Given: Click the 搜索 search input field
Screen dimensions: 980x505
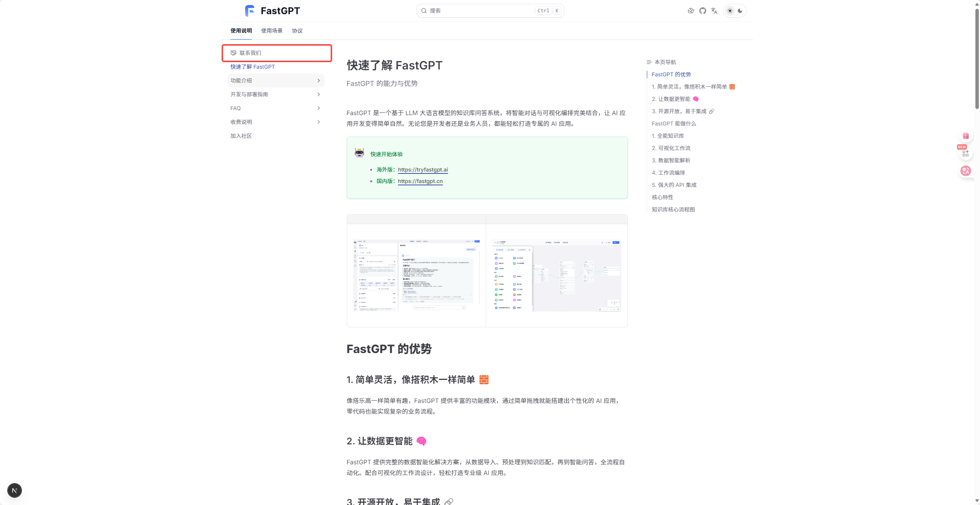Looking at the screenshot, I should pos(480,11).
